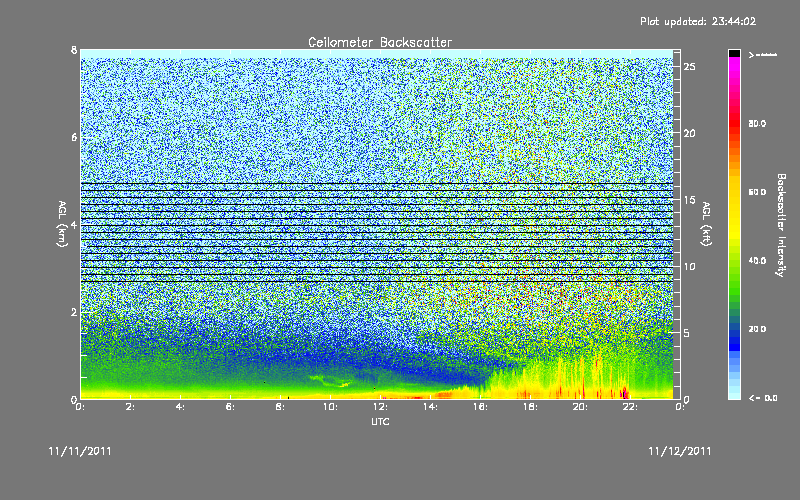Click the 'AGL (km)' left axis label
Viewport: 800px width, 500px height.
[x=62, y=224]
